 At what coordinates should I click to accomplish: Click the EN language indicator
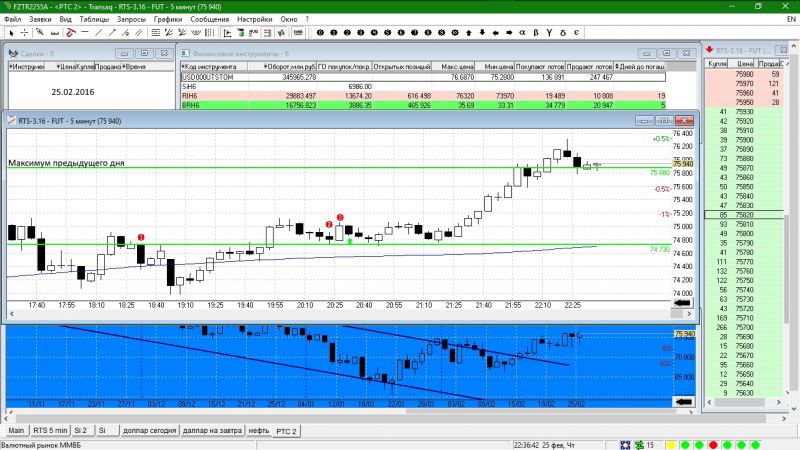tap(791, 19)
